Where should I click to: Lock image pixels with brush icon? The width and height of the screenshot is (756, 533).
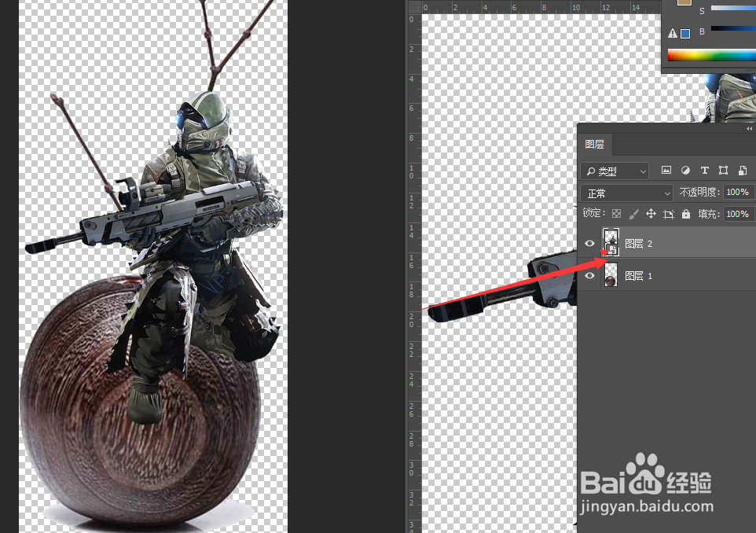click(x=633, y=214)
